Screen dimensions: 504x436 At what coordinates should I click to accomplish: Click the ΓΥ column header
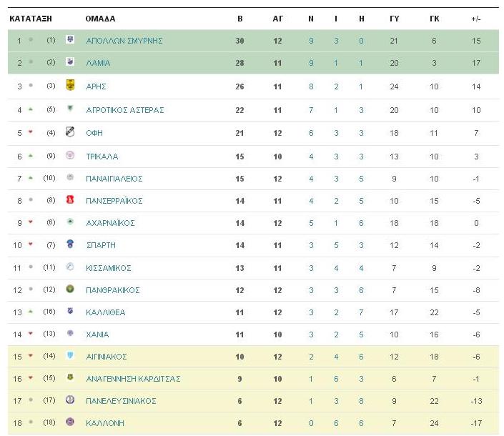[x=394, y=19]
